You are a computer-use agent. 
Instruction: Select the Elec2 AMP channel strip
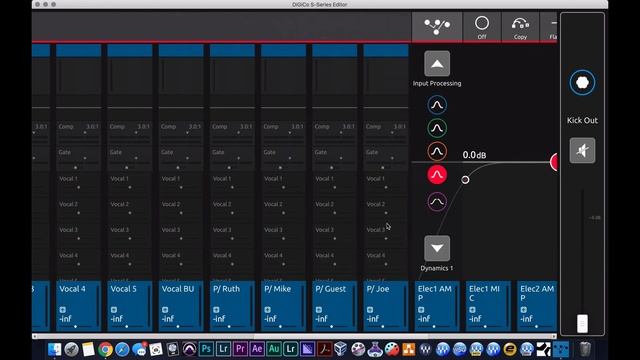pos(537,306)
